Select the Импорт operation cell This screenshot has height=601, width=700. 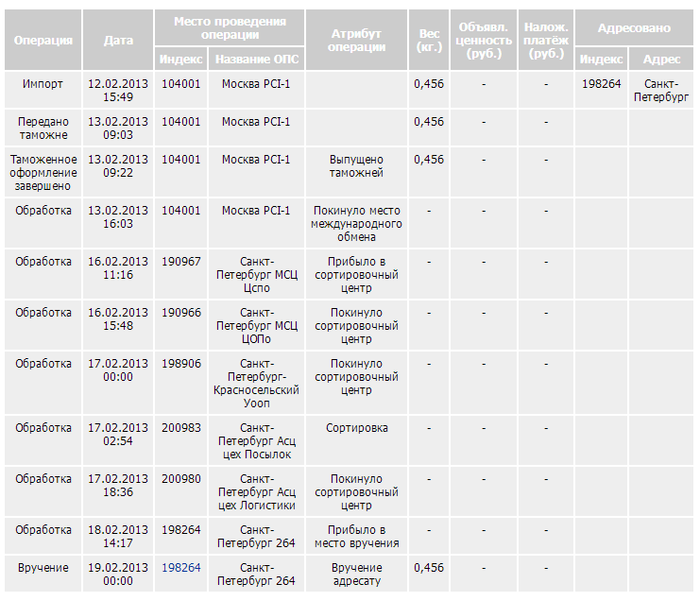pyautogui.click(x=43, y=84)
